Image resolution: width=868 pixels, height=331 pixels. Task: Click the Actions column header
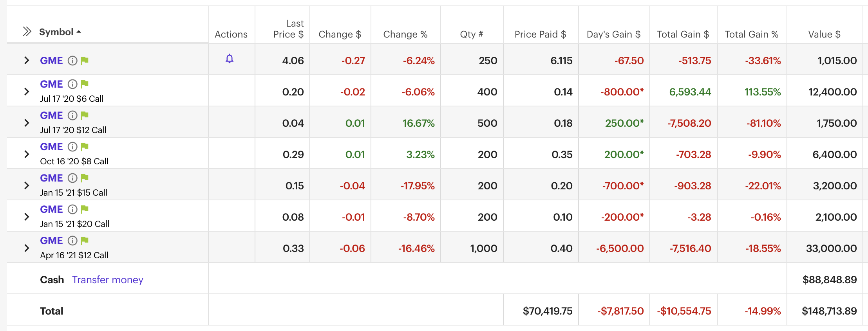(x=231, y=34)
